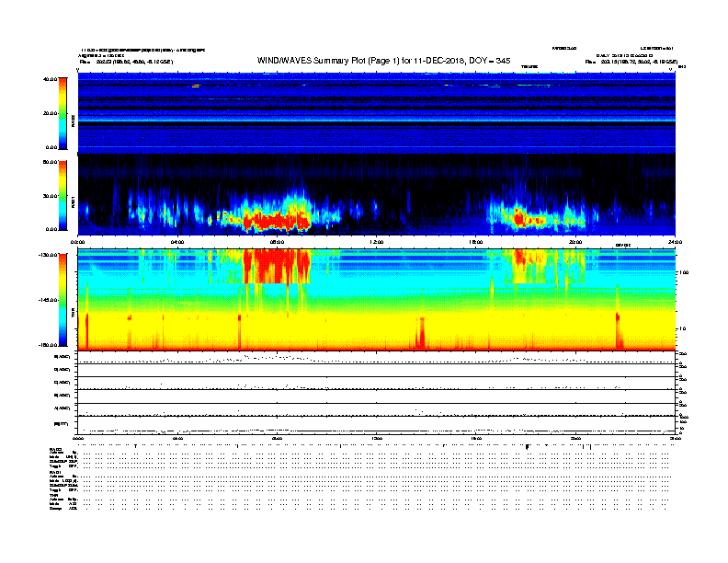The width and height of the screenshot is (728, 563).
Task: Click the RAD1 vertical axis label
Action: (x=73, y=201)
